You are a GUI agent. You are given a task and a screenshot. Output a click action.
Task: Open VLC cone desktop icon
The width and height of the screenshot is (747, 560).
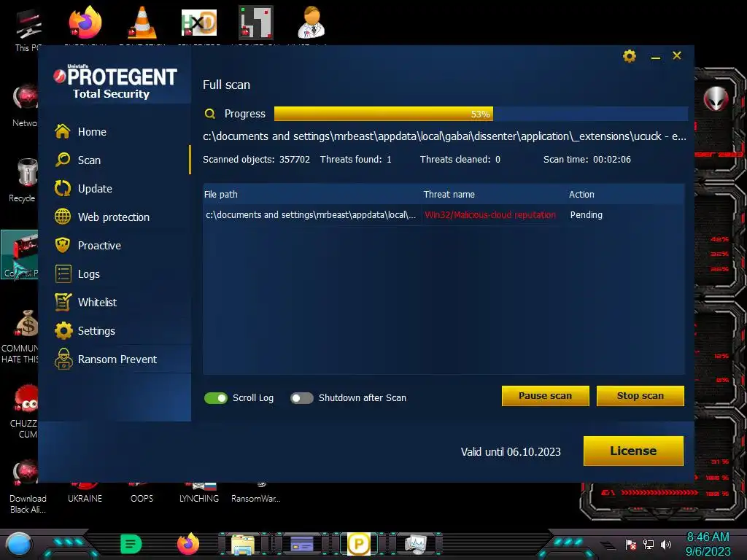142,23
